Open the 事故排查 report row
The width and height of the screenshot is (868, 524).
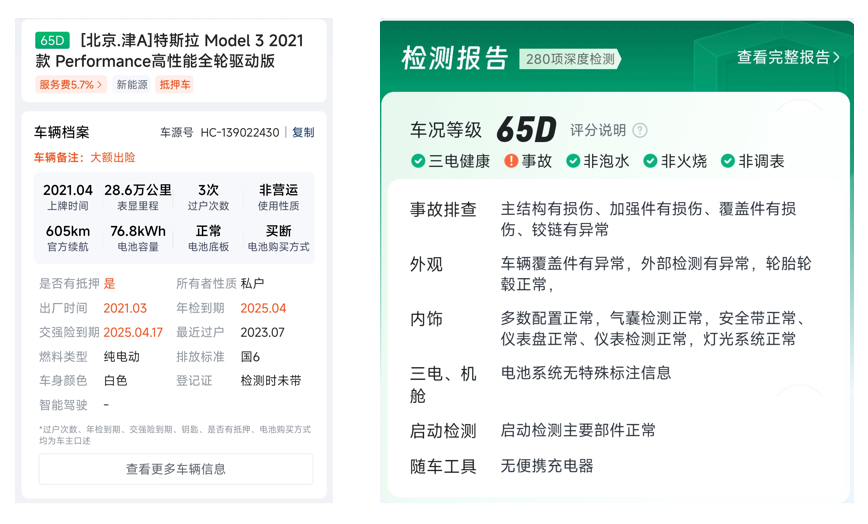click(x=443, y=210)
